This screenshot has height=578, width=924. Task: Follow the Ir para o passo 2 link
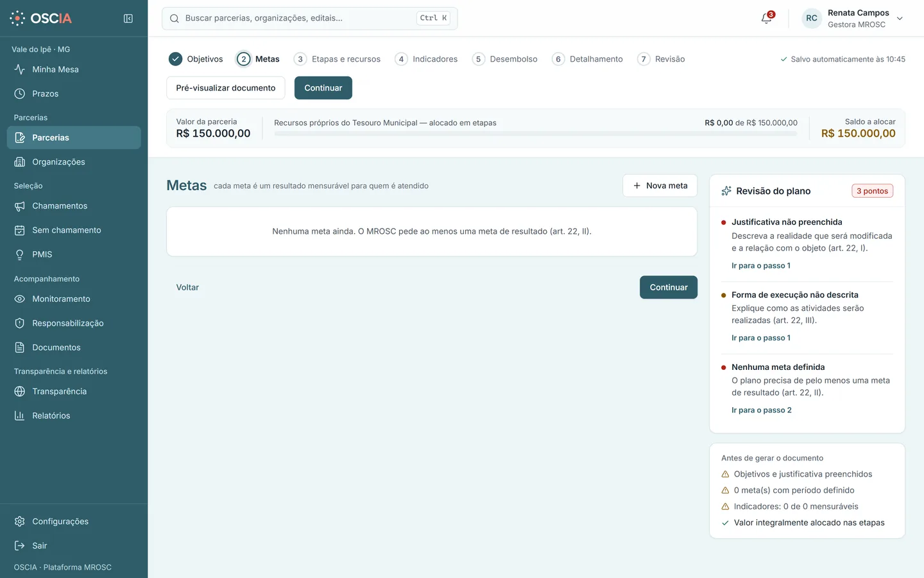(x=762, y=410)
